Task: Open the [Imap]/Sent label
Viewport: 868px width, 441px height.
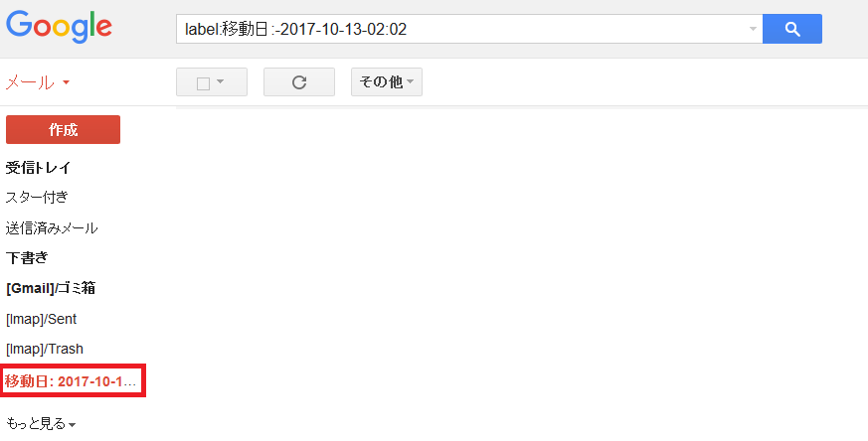Action: [42, 319]
